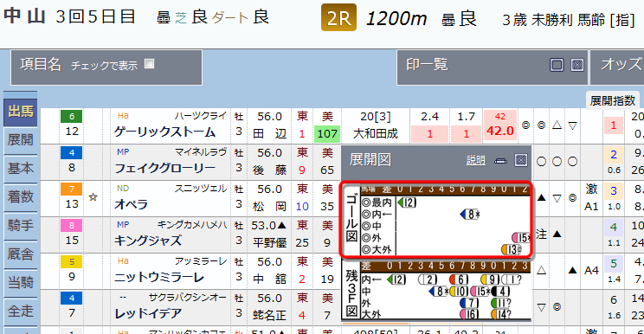644x334 pixels.
Task: Click jockey name 松岡
Action: tap(269, 207)
